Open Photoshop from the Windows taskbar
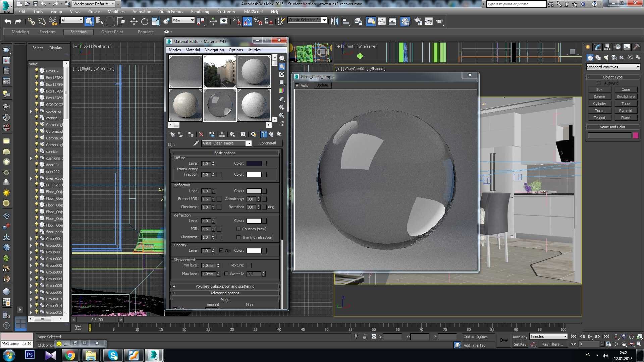This screenshot has width=644, height=362. 30,355
